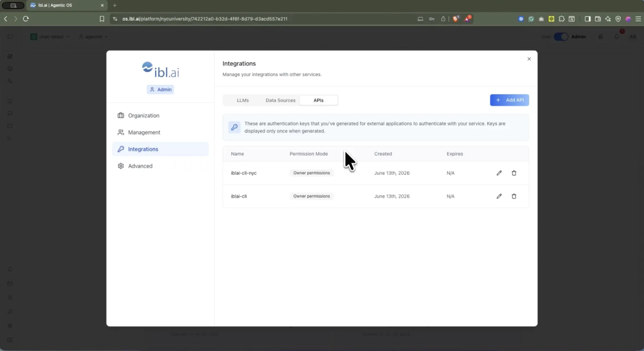Open the notifications bell in the top header
644x351 pixels.
coord(617,37)
